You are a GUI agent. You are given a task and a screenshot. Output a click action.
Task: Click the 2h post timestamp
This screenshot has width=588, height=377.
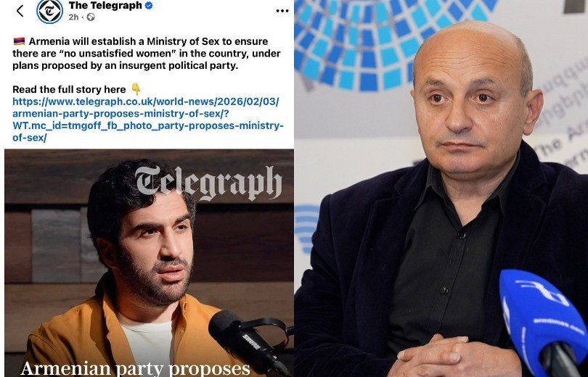click(x=73, y=17)
